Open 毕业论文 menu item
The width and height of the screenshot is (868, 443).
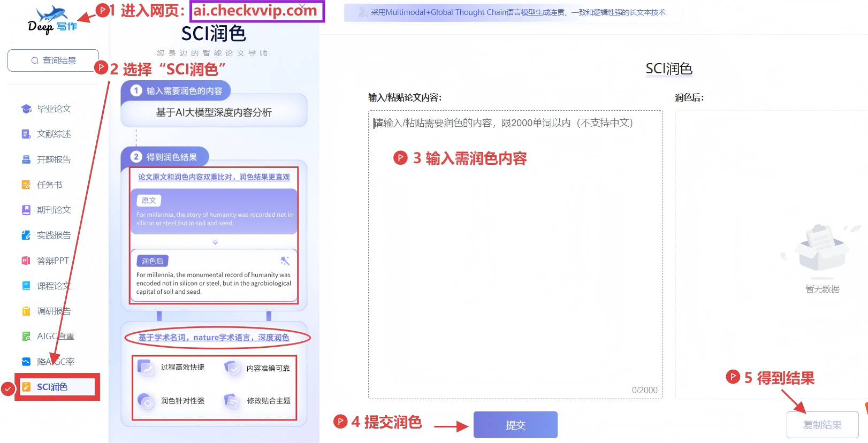(54, 109)
